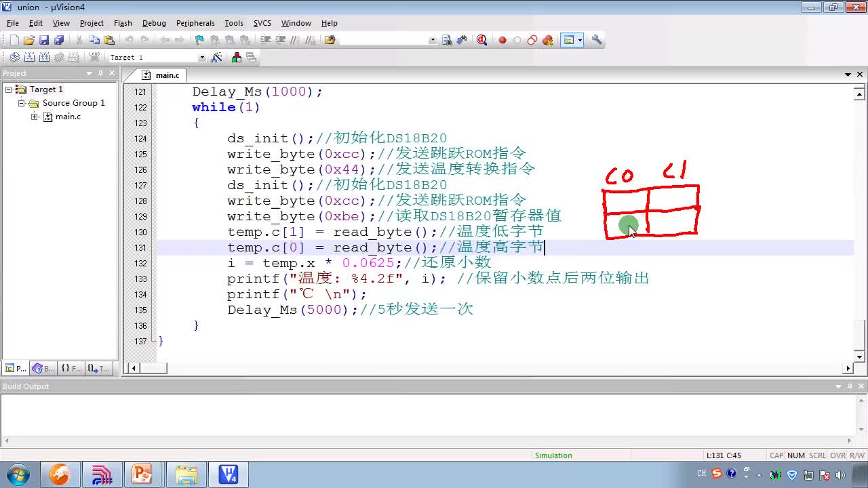Paste clipboard icon in toolbar
The image size is (868, 488).
click(x=109, y=40)
